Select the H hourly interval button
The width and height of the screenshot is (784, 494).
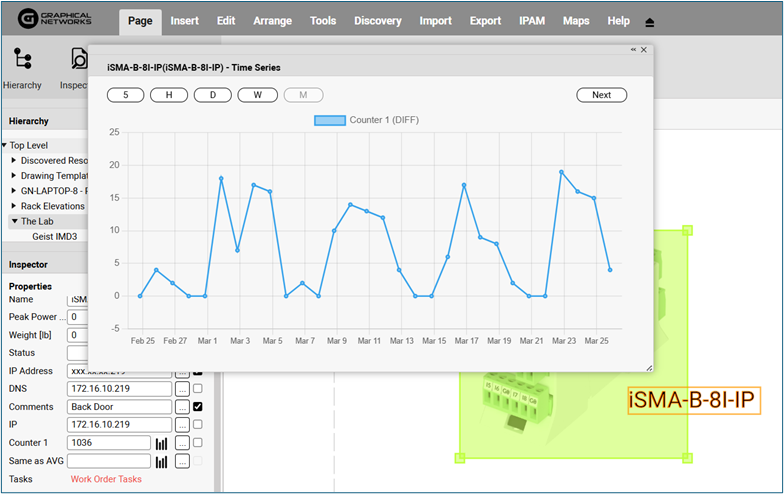coord(169,95)
